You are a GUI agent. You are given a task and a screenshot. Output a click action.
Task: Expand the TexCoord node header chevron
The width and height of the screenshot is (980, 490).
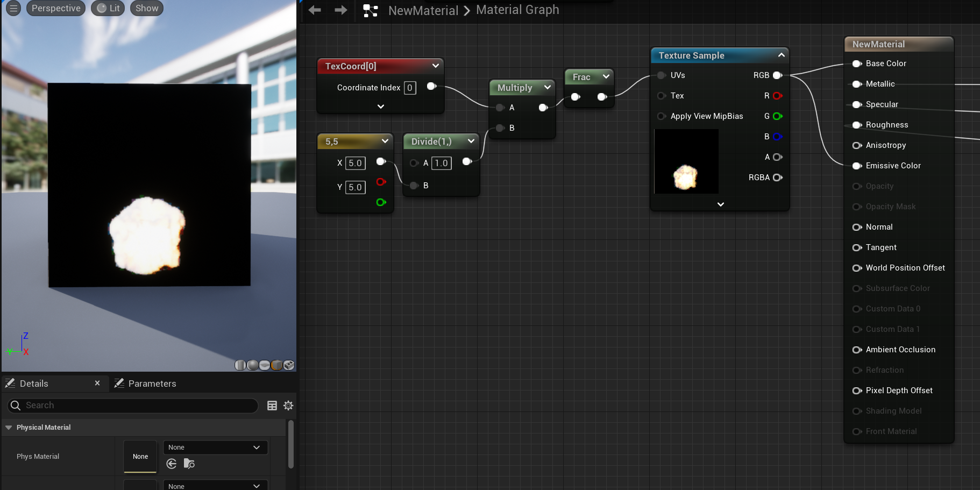436,66
